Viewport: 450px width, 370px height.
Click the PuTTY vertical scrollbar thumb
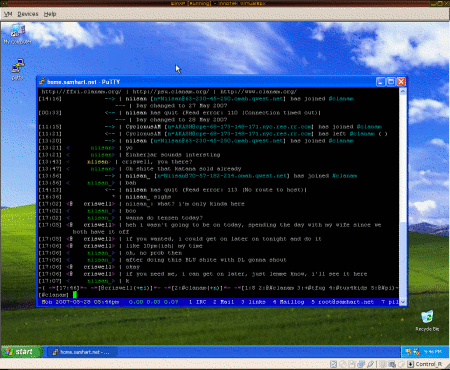click(x=402, y=260)
